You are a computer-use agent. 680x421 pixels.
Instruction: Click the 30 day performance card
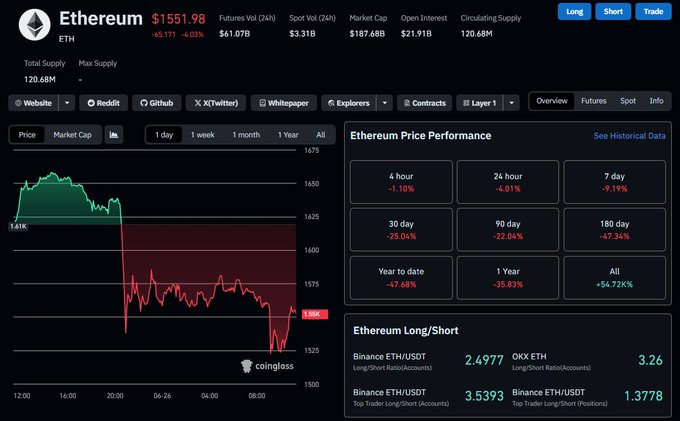(401, 230)
